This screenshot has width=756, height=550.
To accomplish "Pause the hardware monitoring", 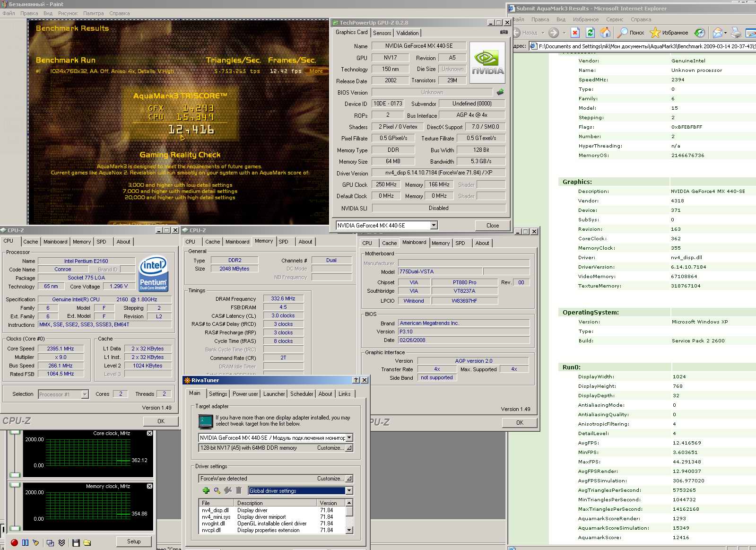I will (25, 542).
